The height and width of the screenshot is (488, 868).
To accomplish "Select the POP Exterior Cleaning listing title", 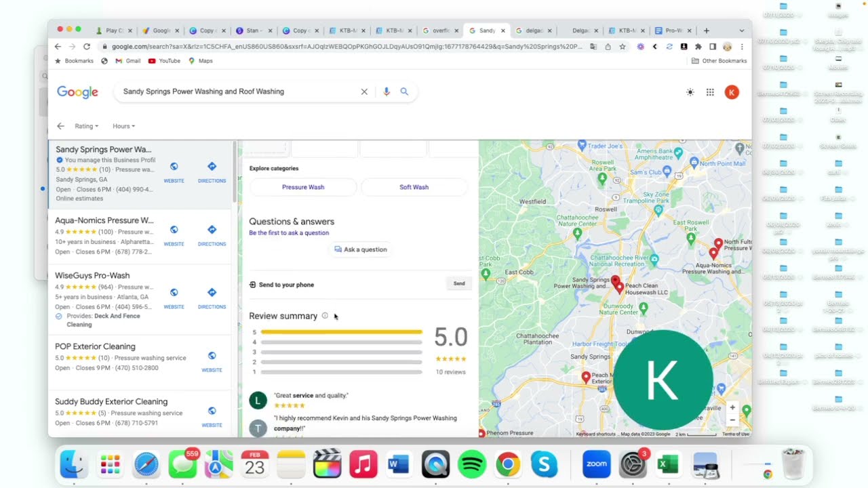I will click(x=95, y=346).
